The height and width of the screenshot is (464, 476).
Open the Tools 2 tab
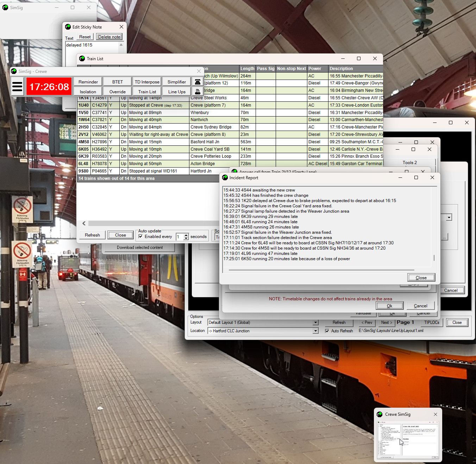coord(410,163)
